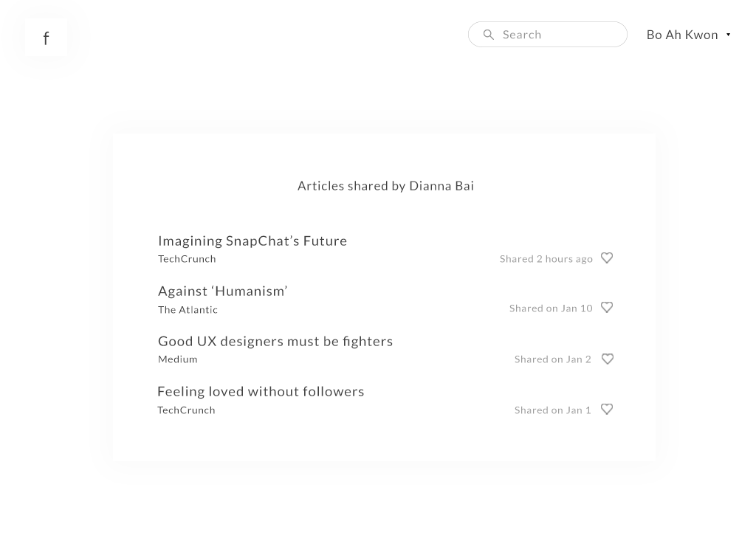
Task: Click the Bo Ah Kwon user name
Action: [x=682, y=35]
